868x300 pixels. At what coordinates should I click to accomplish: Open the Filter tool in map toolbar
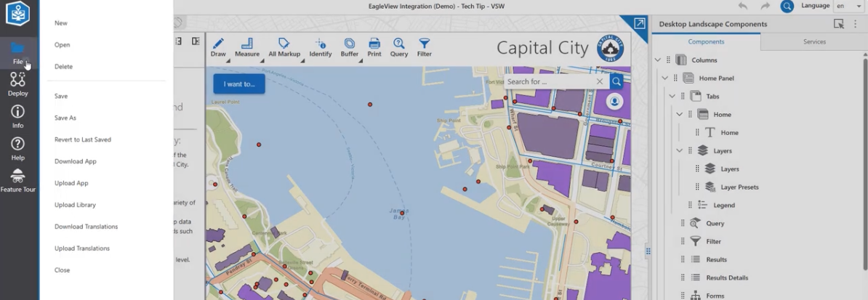(425, 48)
